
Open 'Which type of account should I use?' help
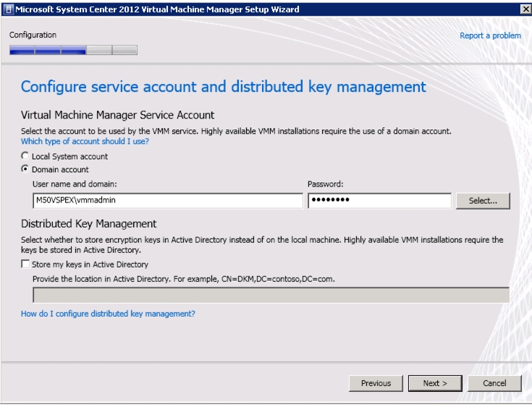pyautogui.click(x=85, y=141)
